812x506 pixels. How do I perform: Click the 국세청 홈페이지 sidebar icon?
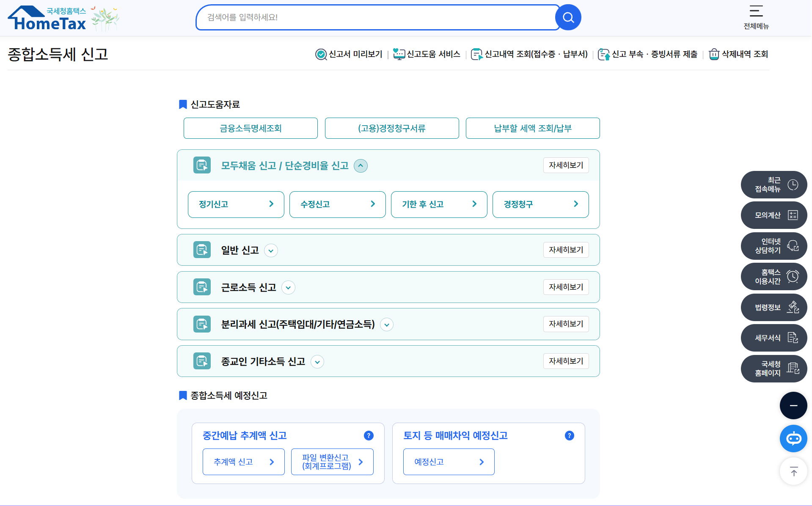coord(793,368)
